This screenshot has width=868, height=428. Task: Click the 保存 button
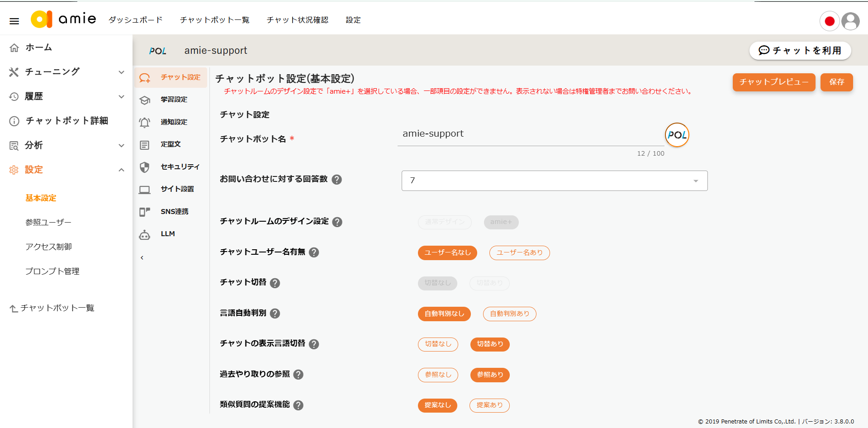tap(836, 82)
